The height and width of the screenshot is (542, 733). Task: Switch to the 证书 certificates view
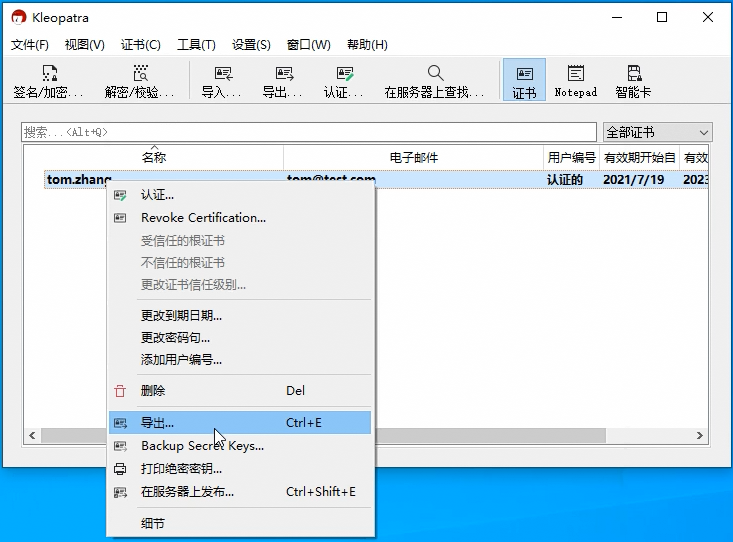524,80
